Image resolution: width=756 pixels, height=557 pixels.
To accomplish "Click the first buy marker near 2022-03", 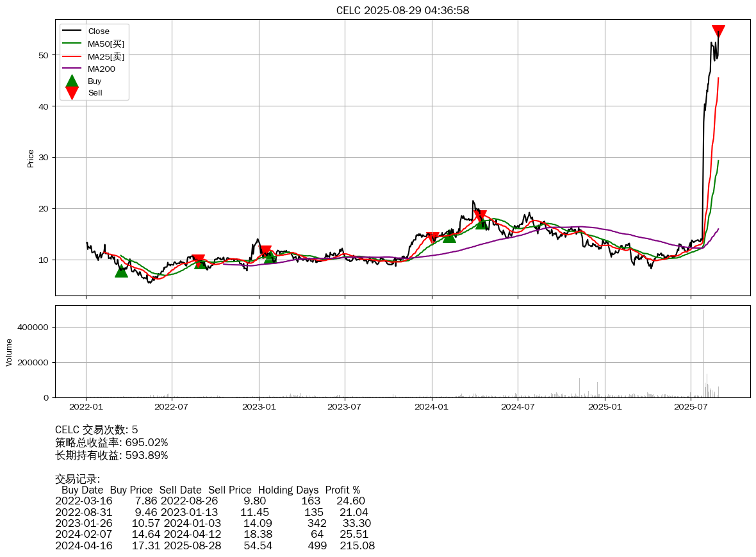I will (121, 271).
